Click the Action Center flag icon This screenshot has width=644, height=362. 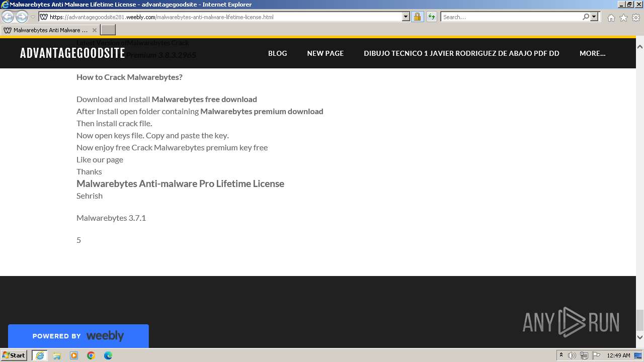(x=596, y=355)
